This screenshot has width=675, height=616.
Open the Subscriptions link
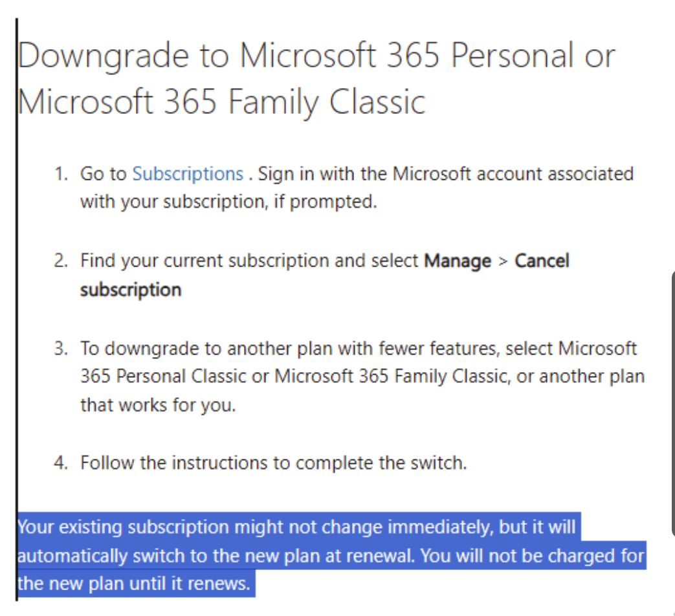188,174
